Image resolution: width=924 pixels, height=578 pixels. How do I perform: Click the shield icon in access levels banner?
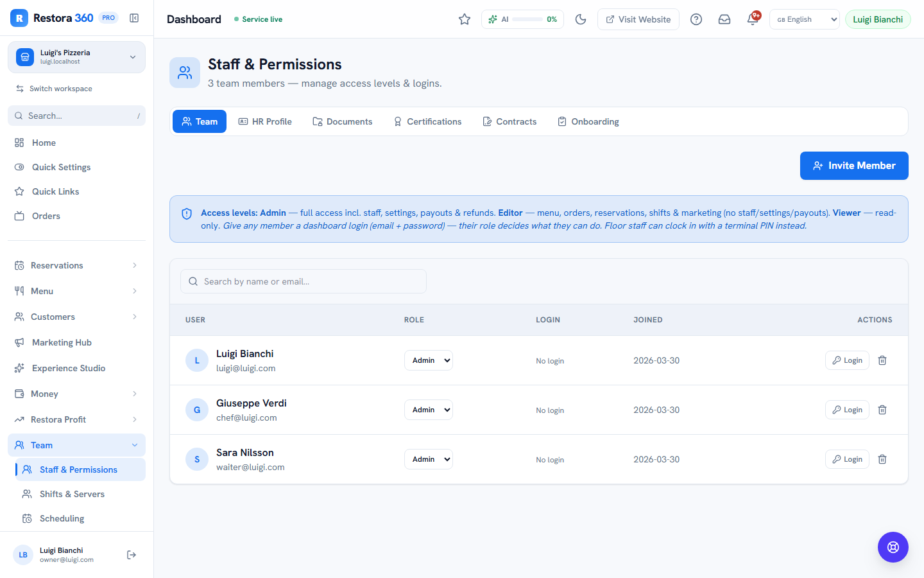click(187, 214)
